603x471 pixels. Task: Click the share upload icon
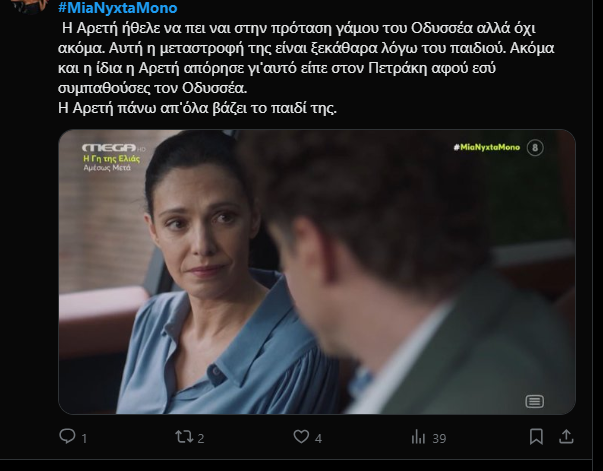point(566,436)
